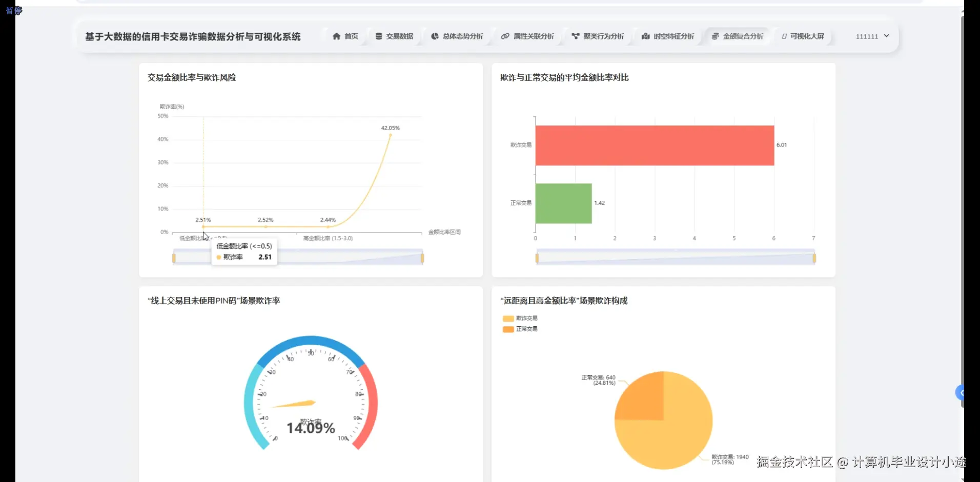Click the green 正常交易 bar
980x482 pixels.
click(x=563, y=203)
